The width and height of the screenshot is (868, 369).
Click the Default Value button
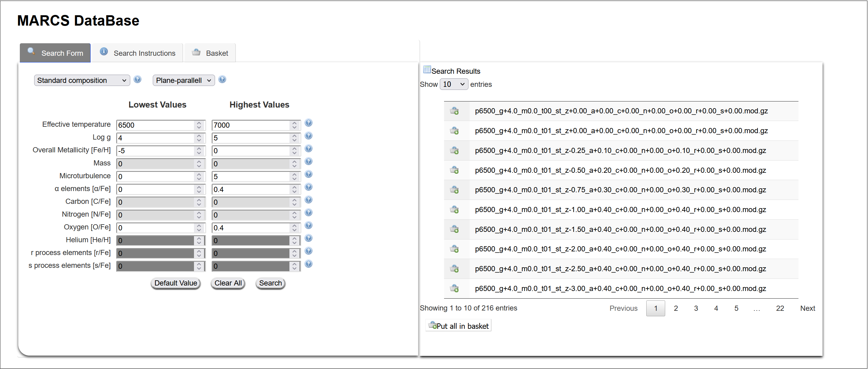coord(176,283)
